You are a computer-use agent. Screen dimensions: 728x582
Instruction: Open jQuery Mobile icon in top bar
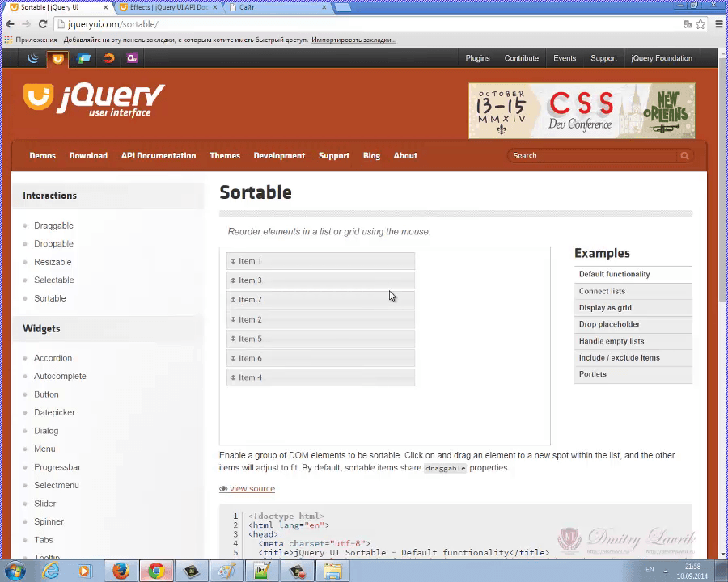tap(83, 58)
